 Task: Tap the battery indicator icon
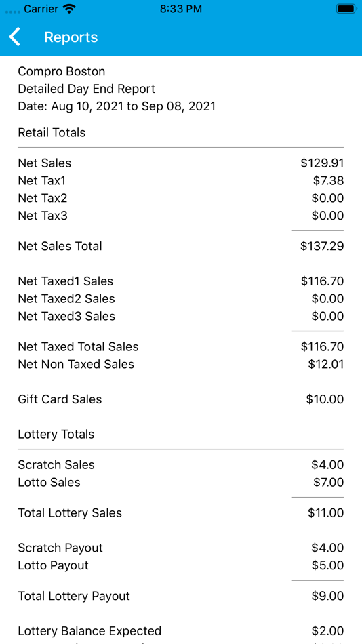tap(346, 9)
